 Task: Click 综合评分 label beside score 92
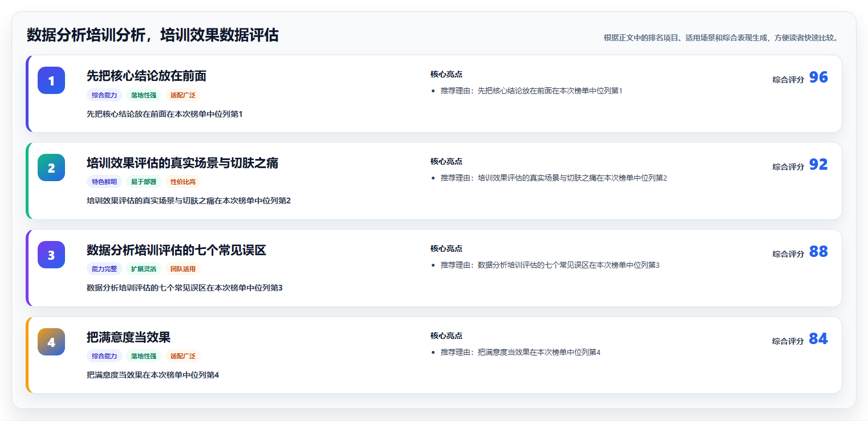788,167
